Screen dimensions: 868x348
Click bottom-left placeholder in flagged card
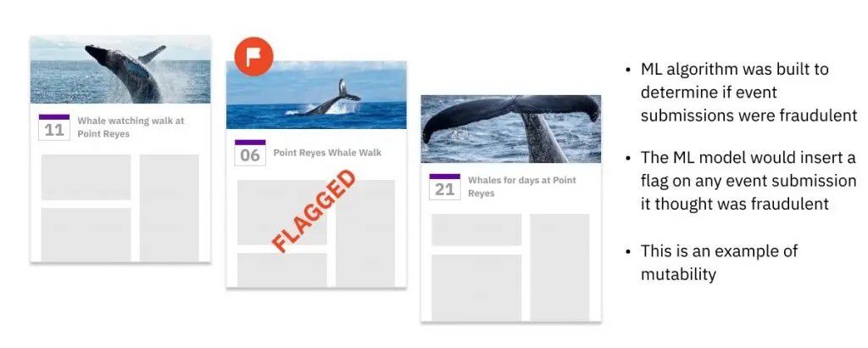281,270
